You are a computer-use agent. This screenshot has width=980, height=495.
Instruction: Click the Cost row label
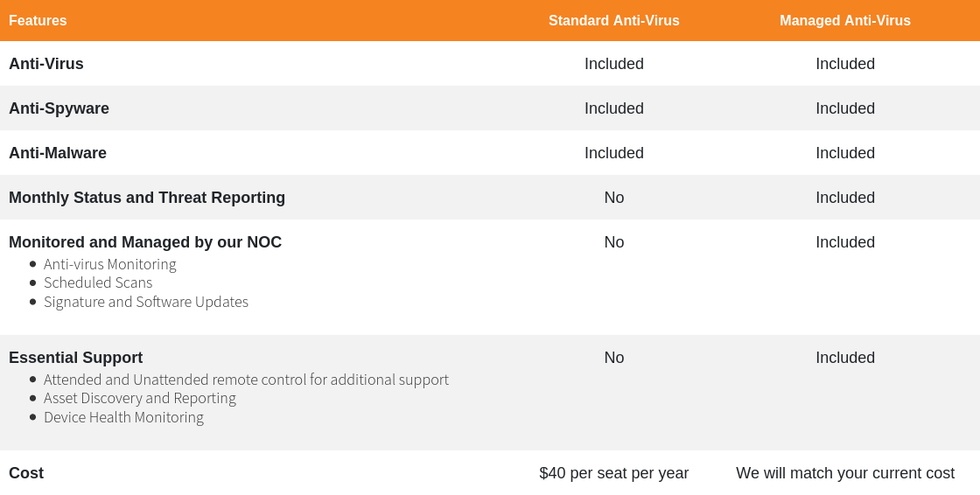[26, 473]
